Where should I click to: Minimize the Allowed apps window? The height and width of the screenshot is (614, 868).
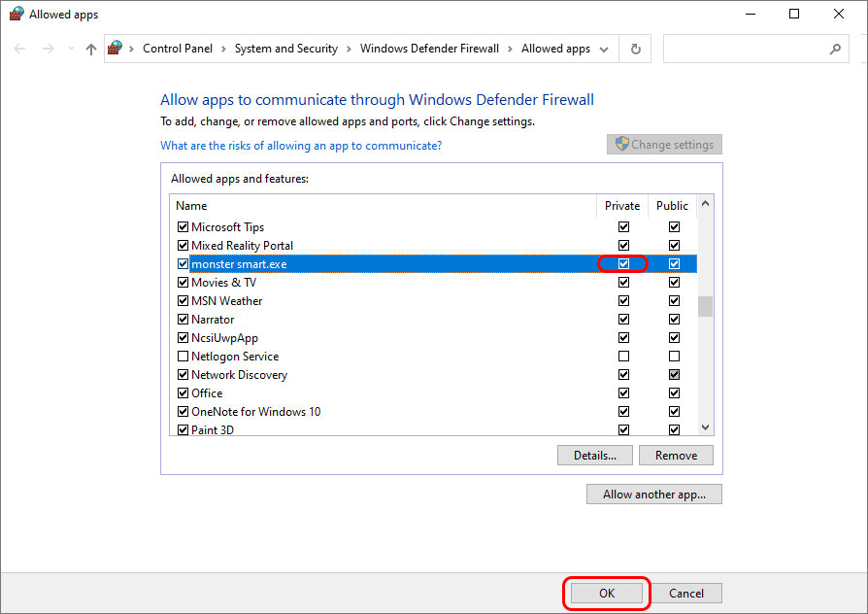pos(751,14)
